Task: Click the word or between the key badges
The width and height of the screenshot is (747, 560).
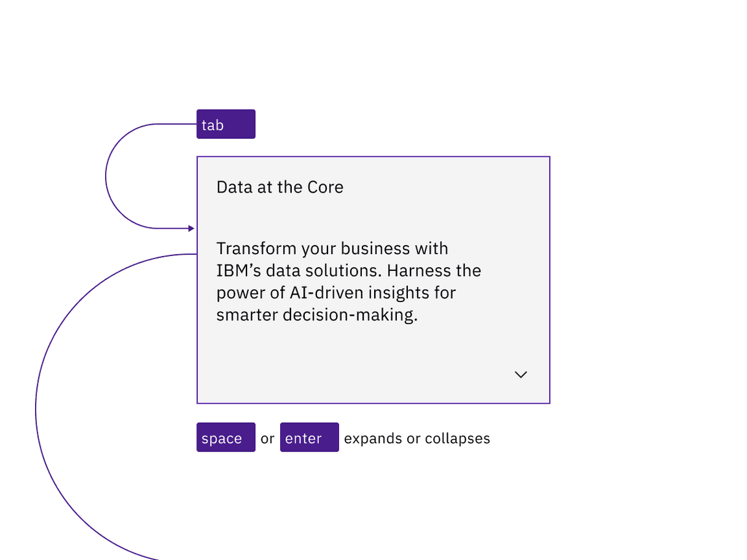Action: click(267, 438)
